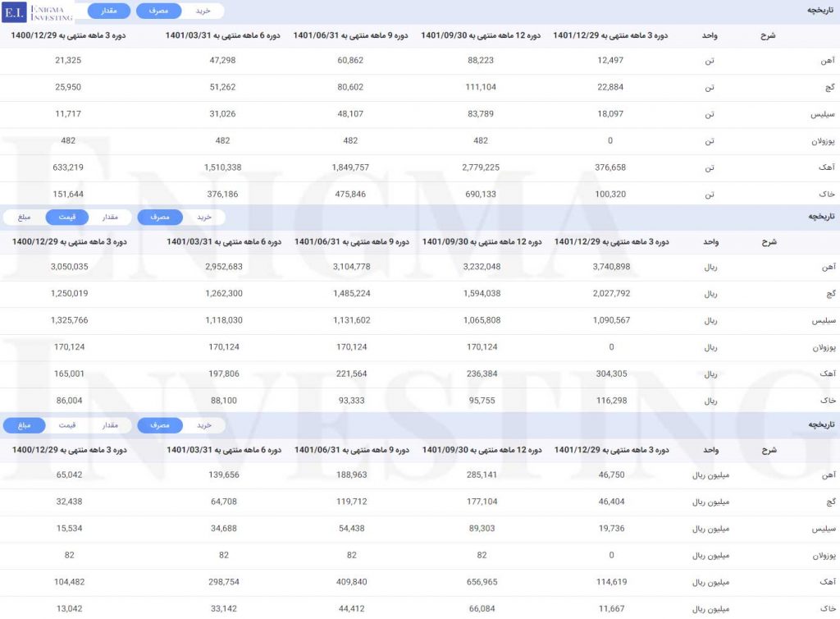
Task: Click the شرح column header in top table
Action: pos(769,36)
